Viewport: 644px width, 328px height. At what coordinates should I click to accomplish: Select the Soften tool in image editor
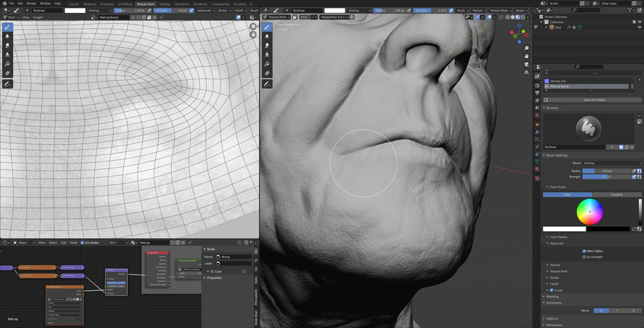click(x=7, y=37)
